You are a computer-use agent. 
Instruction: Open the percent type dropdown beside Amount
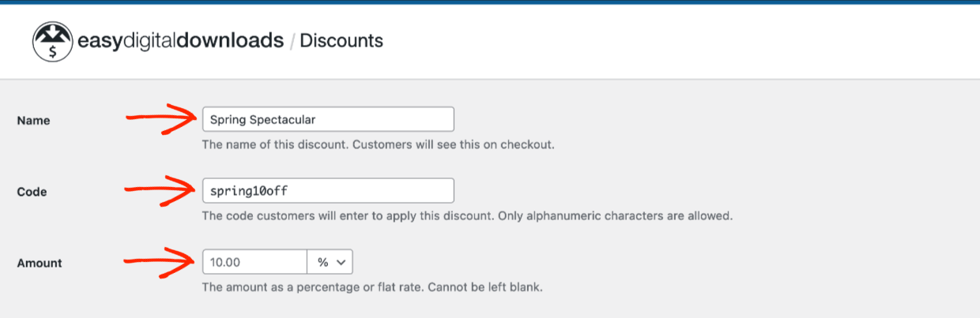330,262
